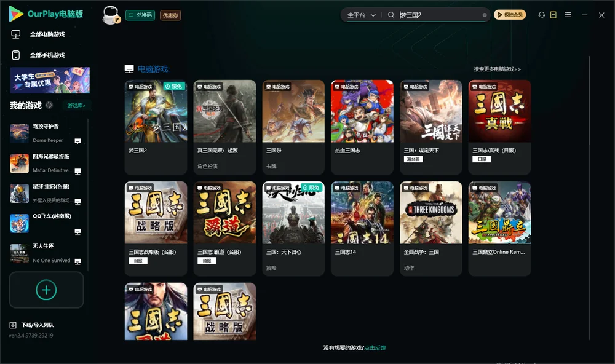Open the 三国志真战 (日服) game card
Screen dimensions: 615x364
pyautogui.click(x=499, y=127)
